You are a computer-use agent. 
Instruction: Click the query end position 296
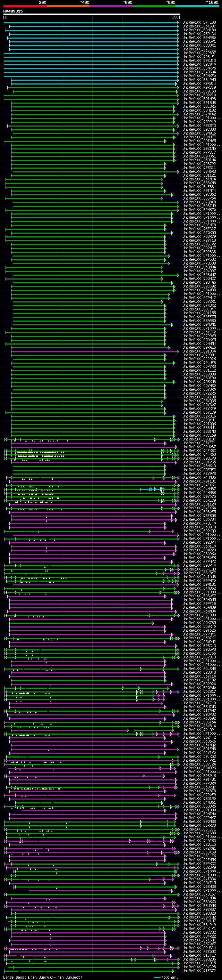[x=175, y=17]
